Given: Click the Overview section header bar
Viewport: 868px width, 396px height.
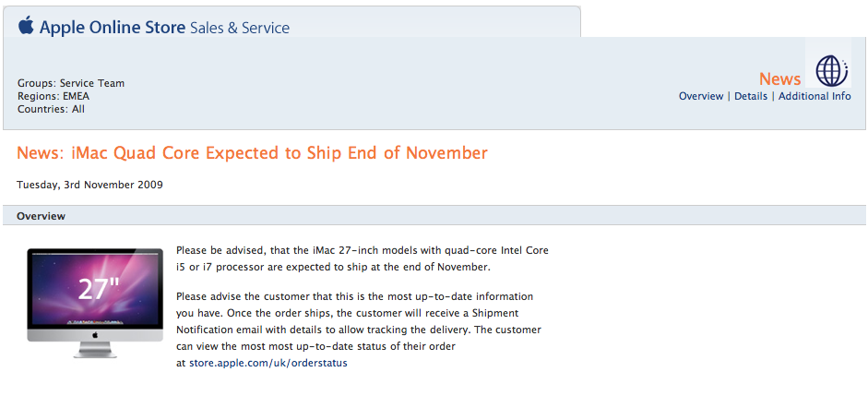Looking at the screenshot, I should click(434, 216).
